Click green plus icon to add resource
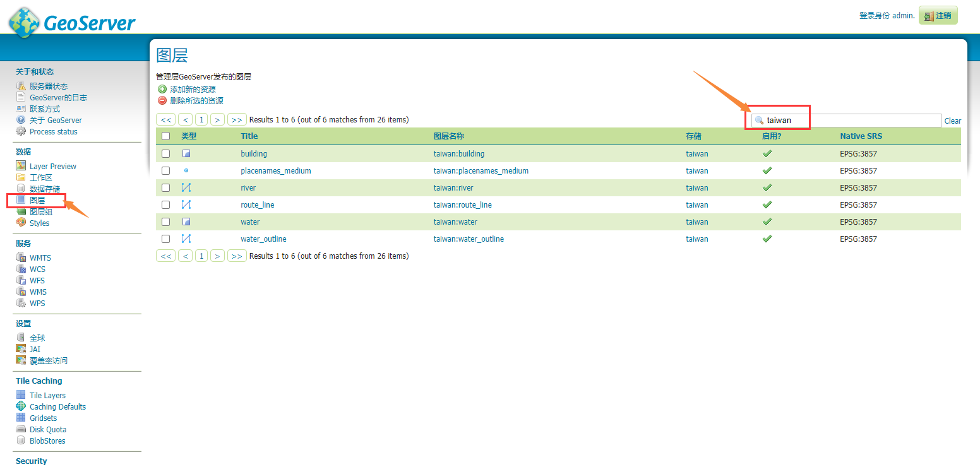 click(162, 89)
